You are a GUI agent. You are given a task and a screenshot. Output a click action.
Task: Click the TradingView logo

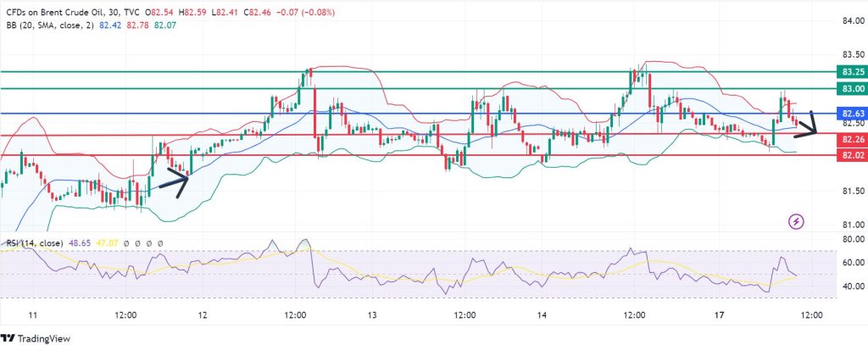[x=36, y=338]
